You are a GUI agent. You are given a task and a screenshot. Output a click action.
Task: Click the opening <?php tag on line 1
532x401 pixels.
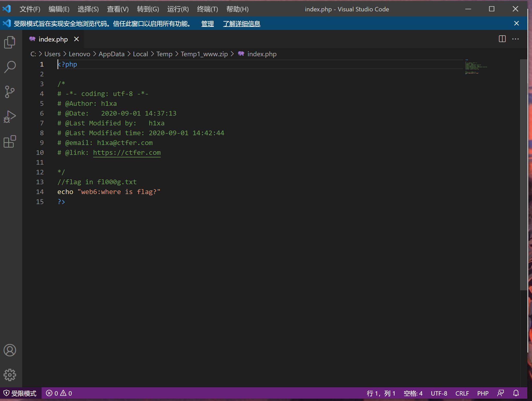[67, 64]
